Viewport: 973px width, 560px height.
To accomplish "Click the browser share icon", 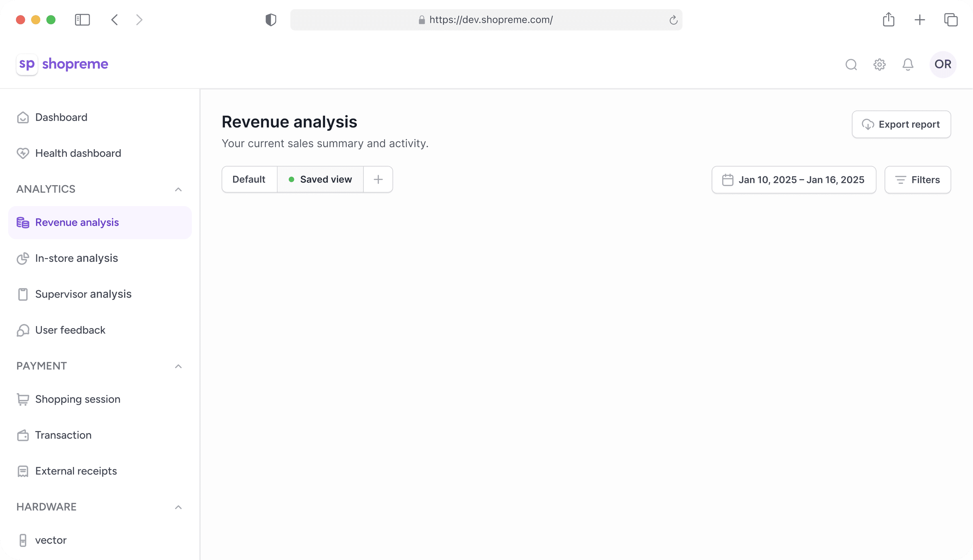I will click(x=888, y=20).
